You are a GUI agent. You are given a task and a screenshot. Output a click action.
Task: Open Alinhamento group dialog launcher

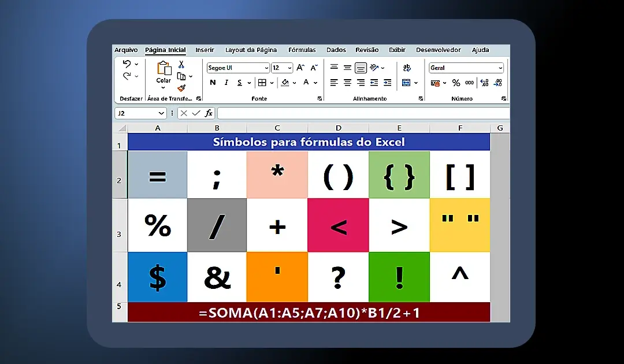pos(421,99)
